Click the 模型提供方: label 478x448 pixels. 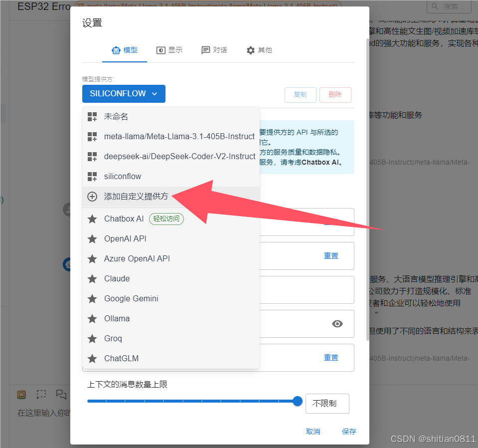(x=98, y=79)
